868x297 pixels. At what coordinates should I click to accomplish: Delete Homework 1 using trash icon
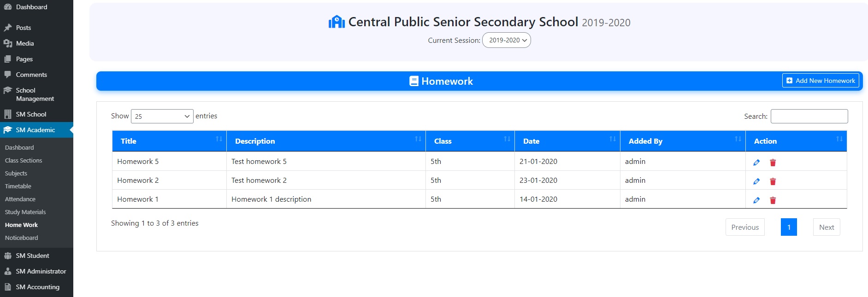[773, 200]
